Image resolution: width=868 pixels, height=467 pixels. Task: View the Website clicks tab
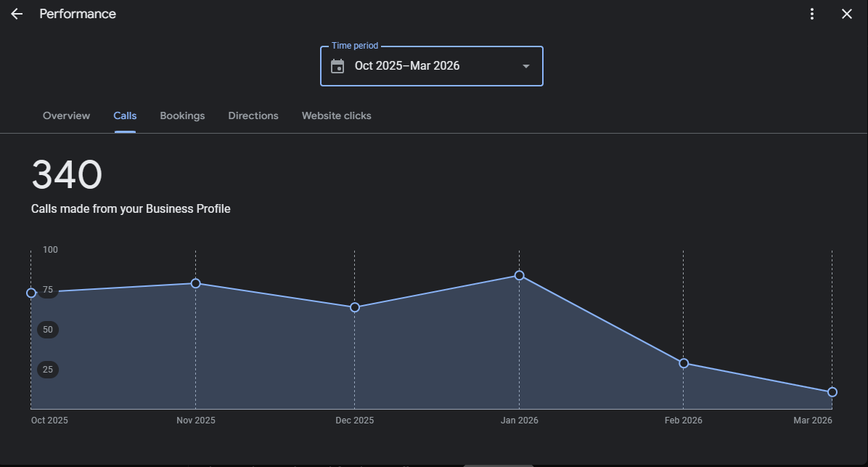pyautogui.click(x=336, y=115)
